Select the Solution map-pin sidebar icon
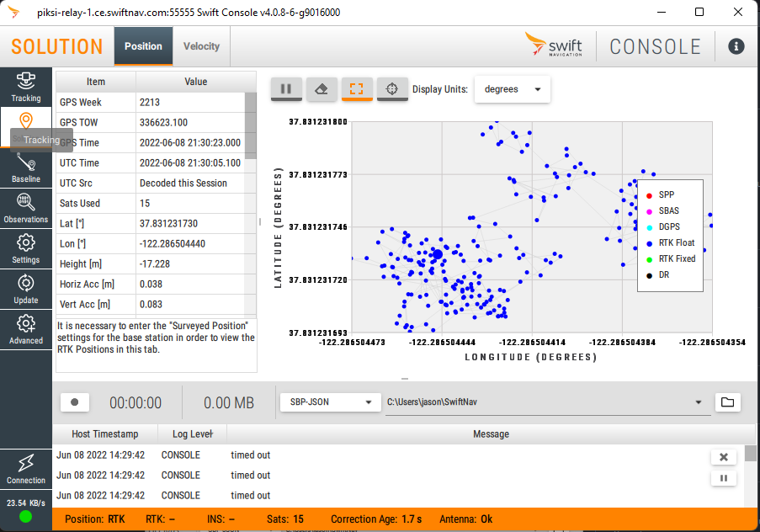This screenshot has width=760, height=532. click(x=26, y=120)
